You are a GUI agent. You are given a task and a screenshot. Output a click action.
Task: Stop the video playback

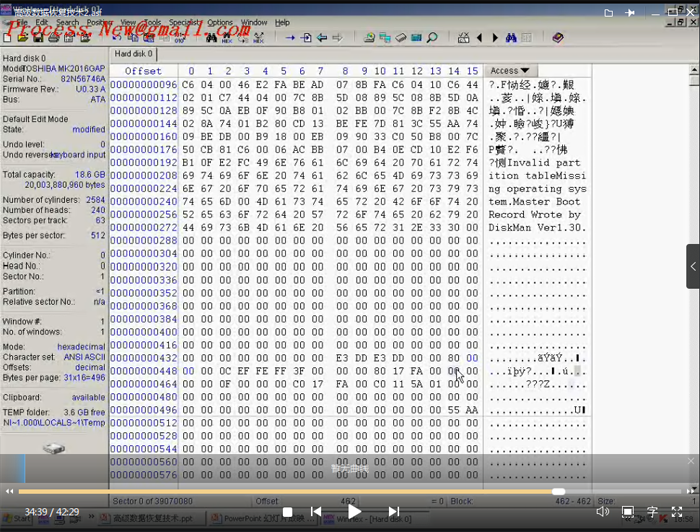pyautogui.click(x=288, y=512)
